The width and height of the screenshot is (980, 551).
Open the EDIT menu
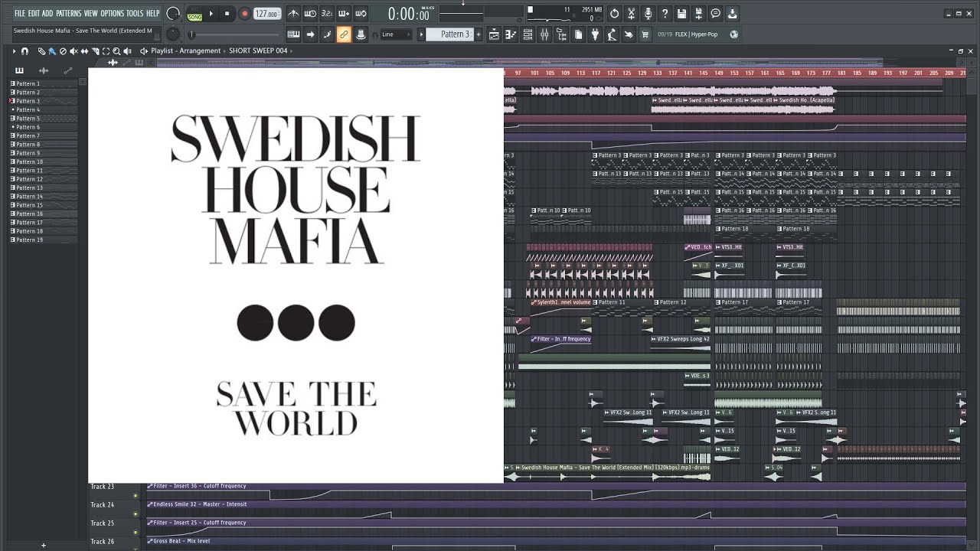click(34, 14)
